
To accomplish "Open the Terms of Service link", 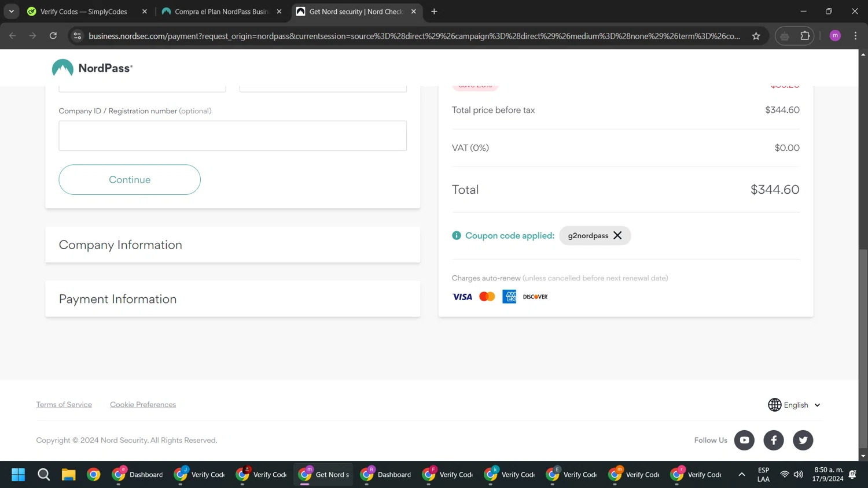I will 64,405.
